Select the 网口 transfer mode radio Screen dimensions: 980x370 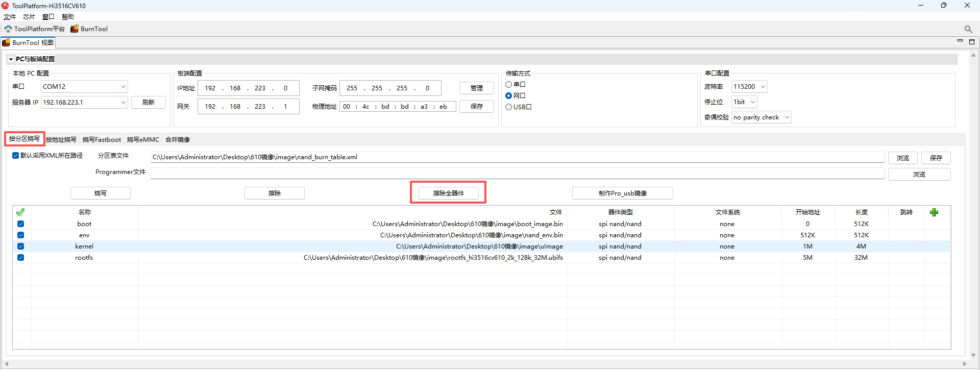pyautogui.click(x=508, y=96)
